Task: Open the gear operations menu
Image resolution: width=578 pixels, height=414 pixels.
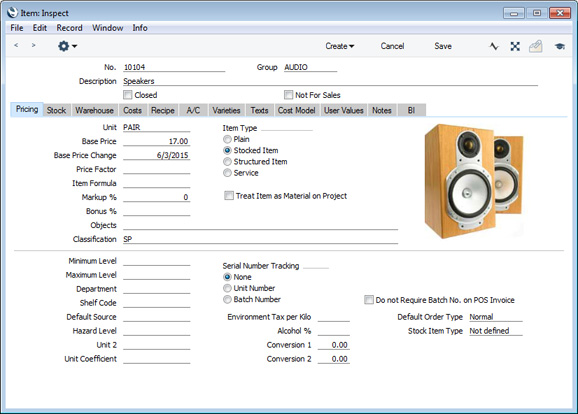Action: (67, 46)
